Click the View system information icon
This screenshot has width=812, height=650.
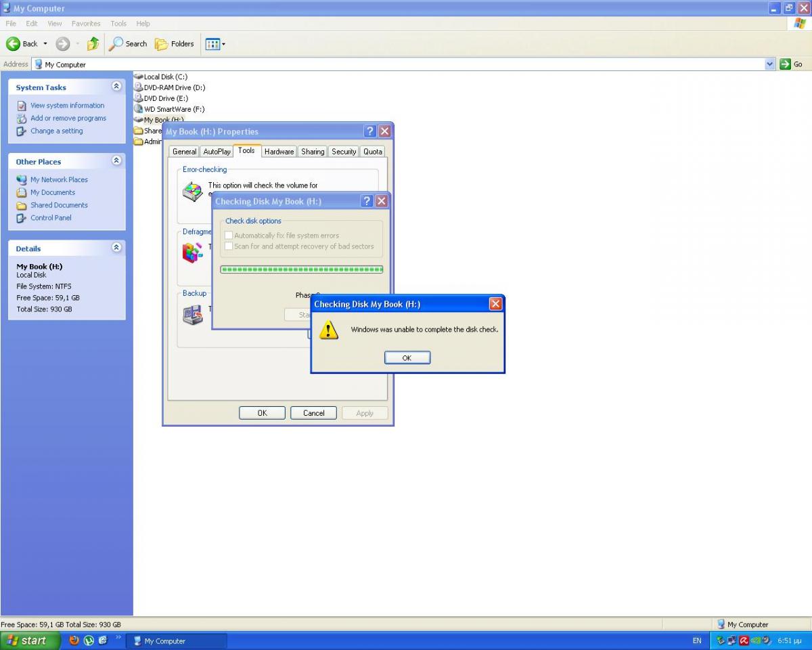(x=22, y=106)
